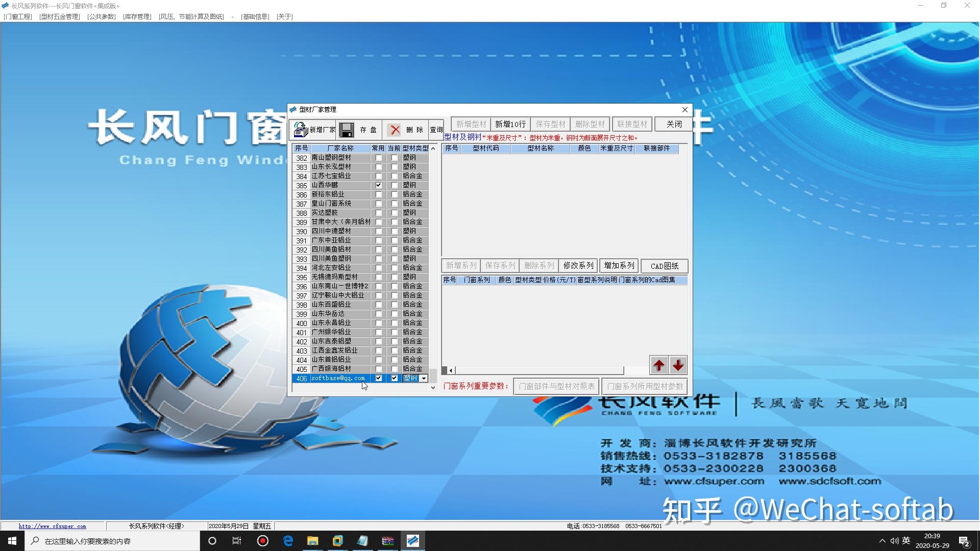Open notification center icon
The height and width of the screenshot is (551, 980).
964,541
